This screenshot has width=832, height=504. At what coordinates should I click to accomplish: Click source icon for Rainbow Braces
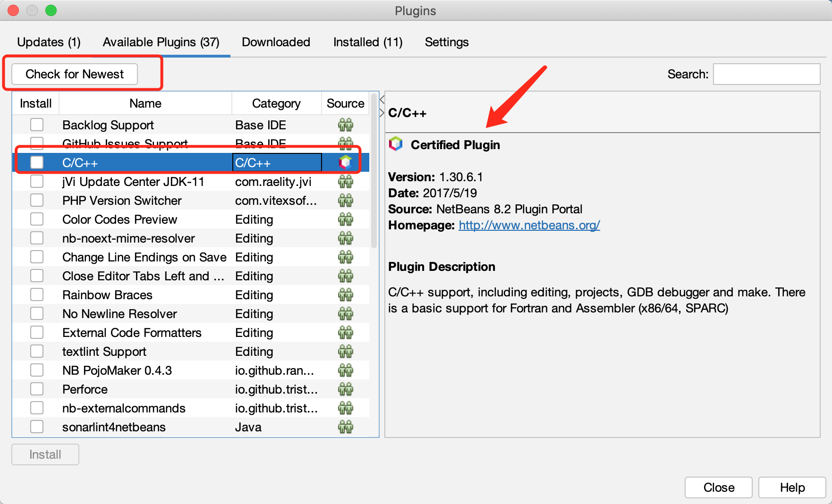[346, 295]
